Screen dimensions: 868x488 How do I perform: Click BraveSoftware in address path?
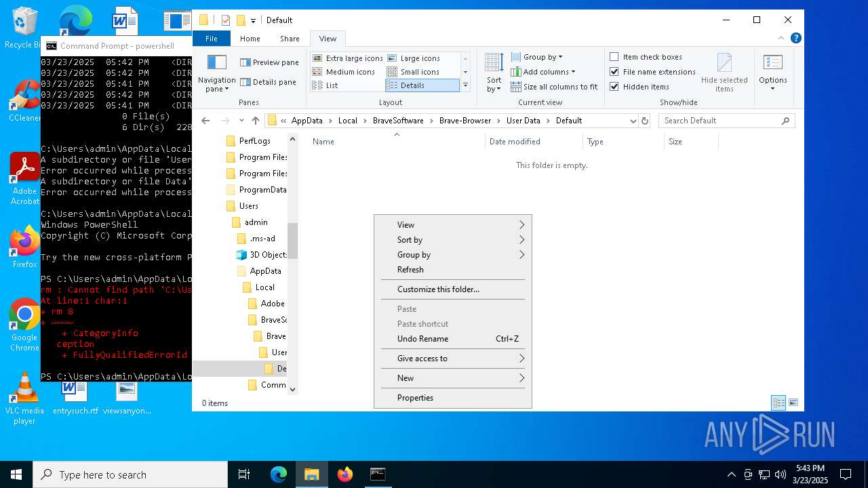[398, 121]
